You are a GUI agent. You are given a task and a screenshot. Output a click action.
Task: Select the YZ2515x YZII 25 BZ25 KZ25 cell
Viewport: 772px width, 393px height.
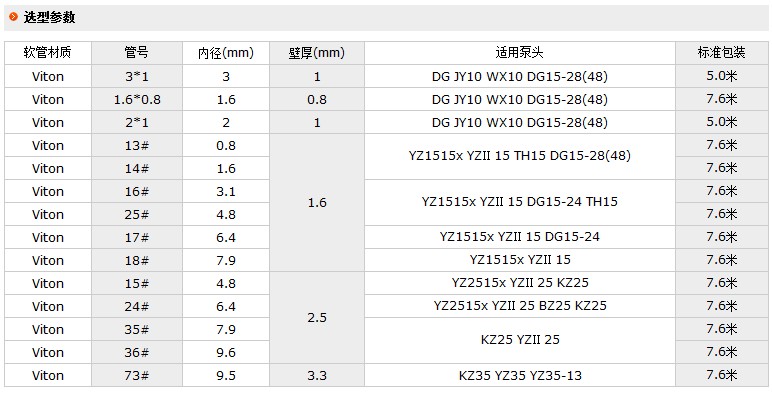[x=520, y=306]
